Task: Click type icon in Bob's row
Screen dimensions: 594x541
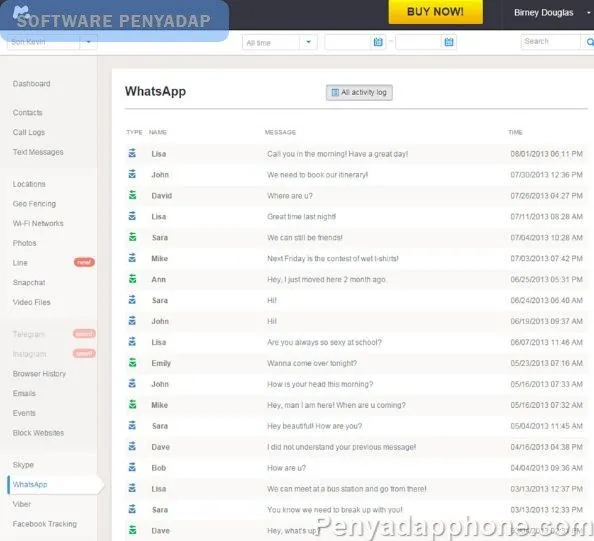Action: (132, 468)
